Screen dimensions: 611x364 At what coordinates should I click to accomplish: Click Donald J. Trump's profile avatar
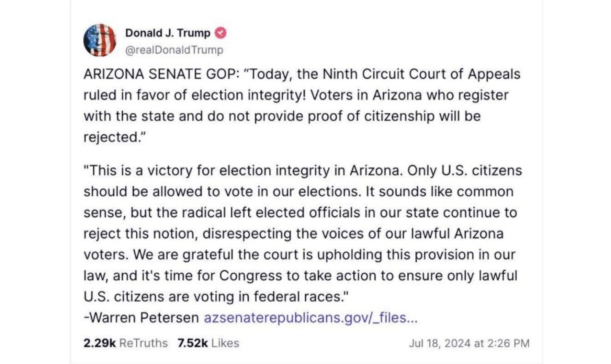(100, 40)
